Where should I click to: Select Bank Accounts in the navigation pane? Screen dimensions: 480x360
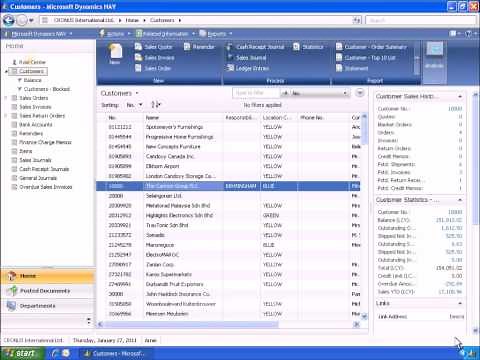36,125
